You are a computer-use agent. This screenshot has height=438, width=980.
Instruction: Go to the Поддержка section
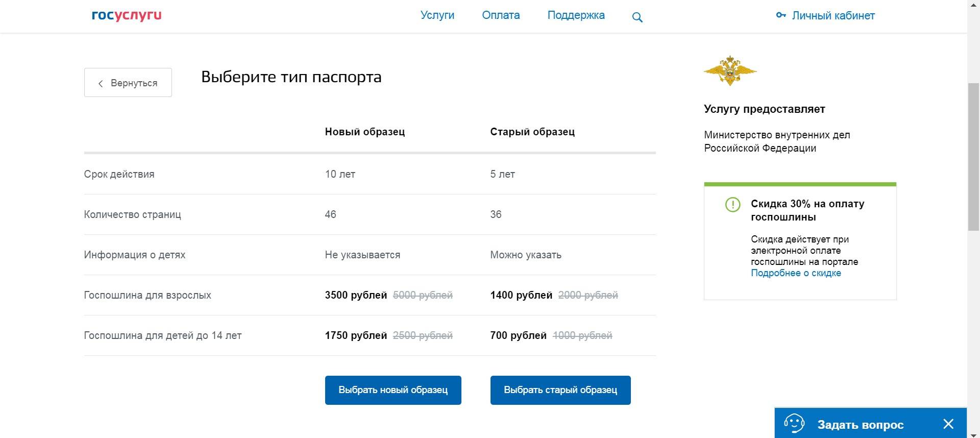[x=576, y=15]
